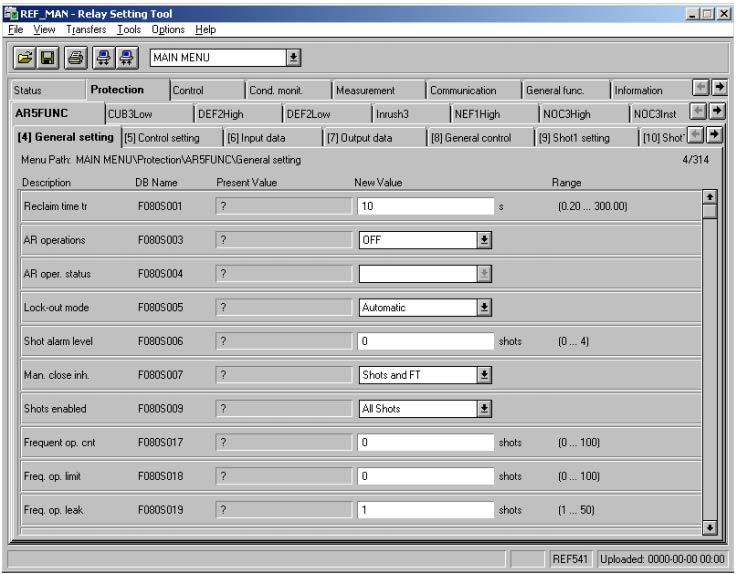Click the 4/314 page counter text
The height and width of the screenshot is (574, 737).
coord(696,160)
